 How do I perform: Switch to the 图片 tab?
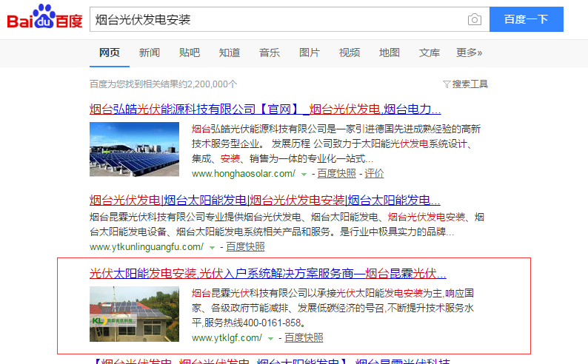[309, 53]
